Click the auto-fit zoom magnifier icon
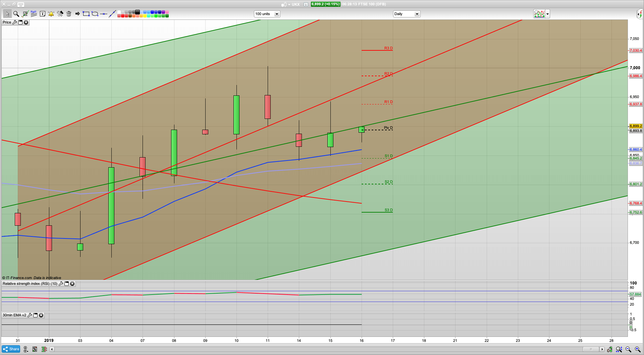The height and width of the screenshot is (355, 644). coord(619,349)
